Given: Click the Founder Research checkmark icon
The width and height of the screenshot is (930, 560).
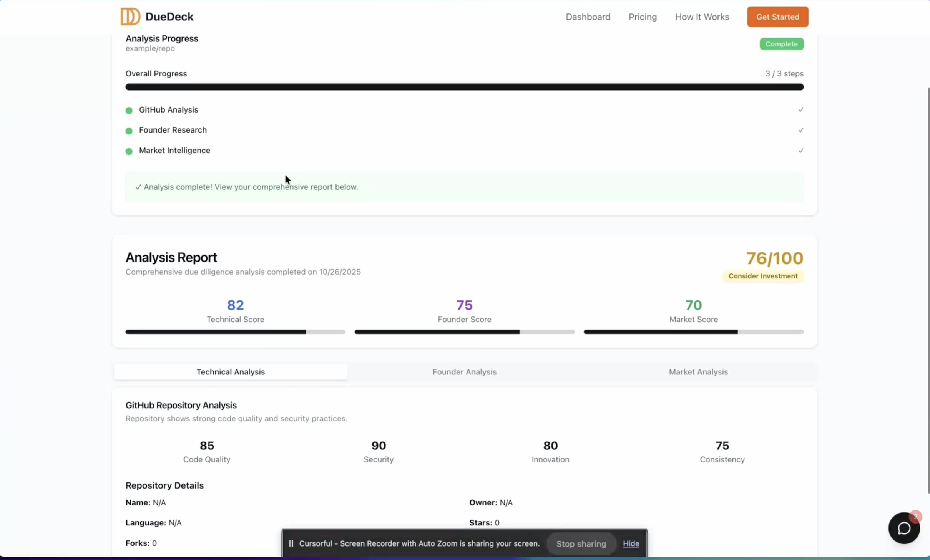Looking at the screenshot, I should [x=800, y=130].
